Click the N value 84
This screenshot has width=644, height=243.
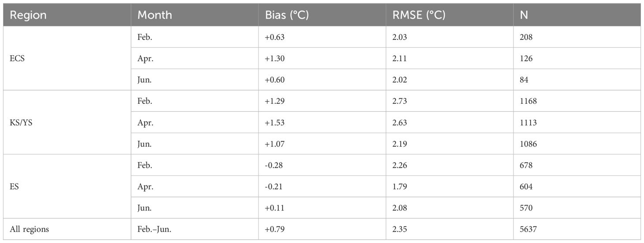pos(524,80)
